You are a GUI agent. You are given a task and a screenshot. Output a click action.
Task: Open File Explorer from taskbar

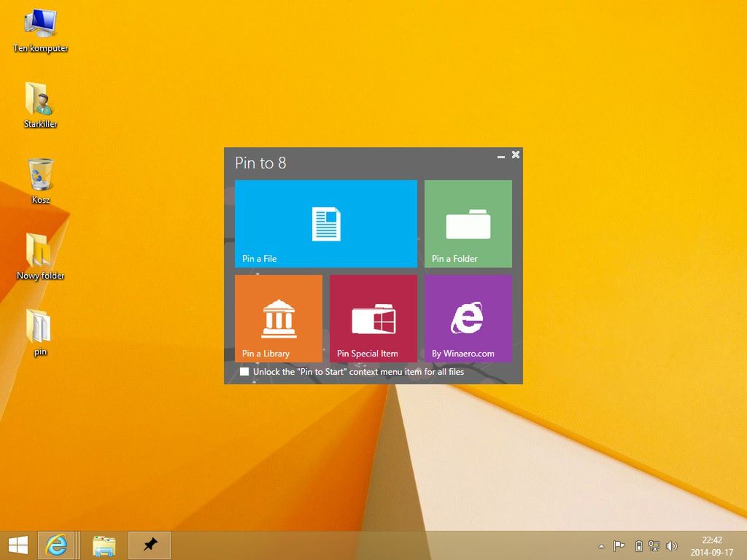point(104,545)
